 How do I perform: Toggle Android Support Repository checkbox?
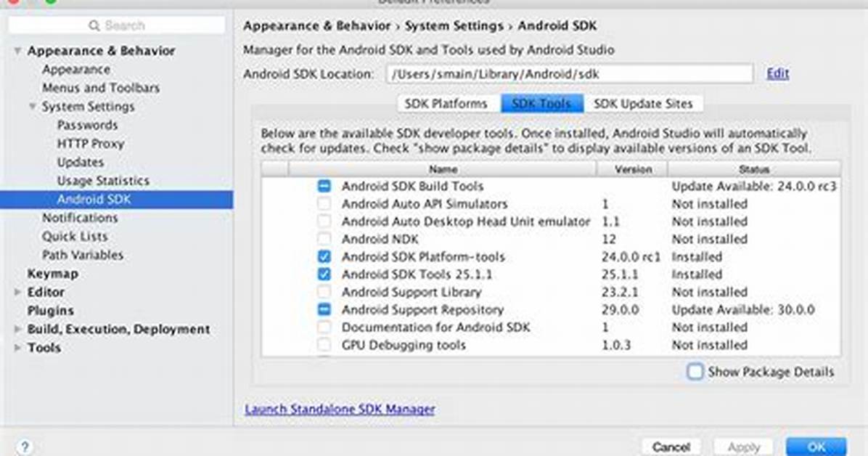[x=324, y=310]
